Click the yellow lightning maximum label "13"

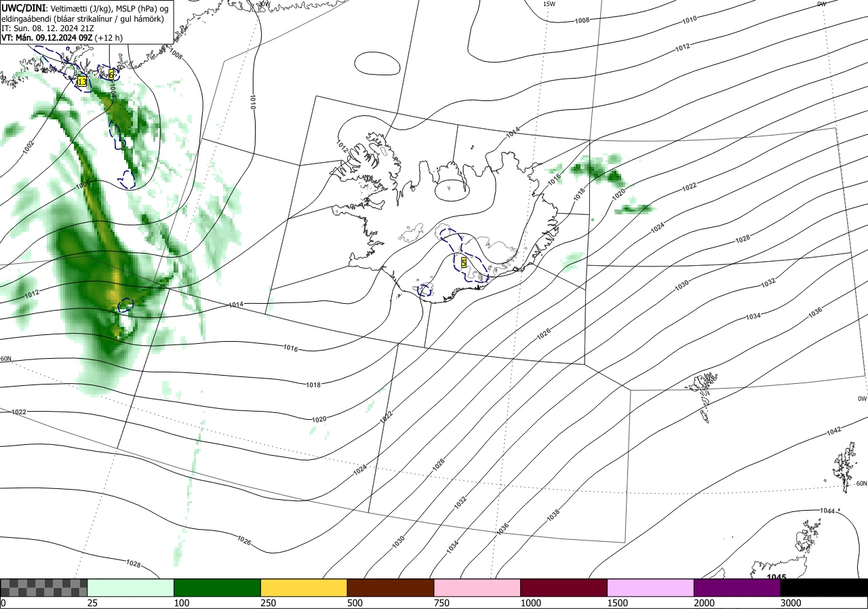pos(82,82)
